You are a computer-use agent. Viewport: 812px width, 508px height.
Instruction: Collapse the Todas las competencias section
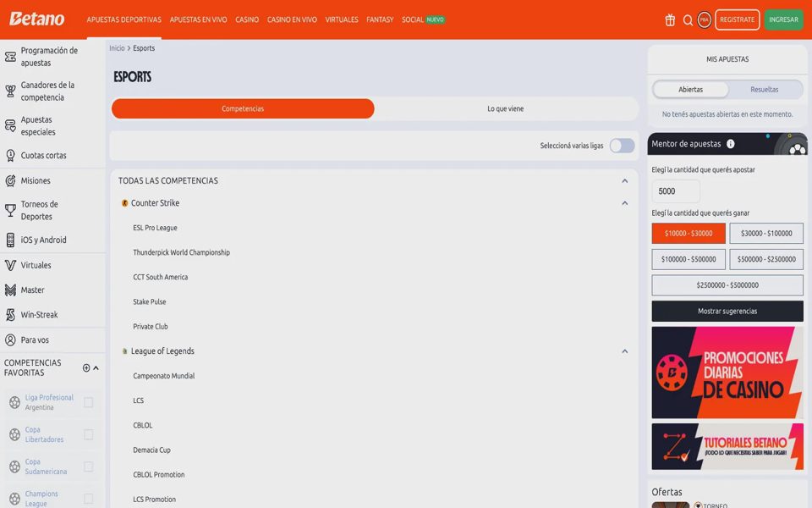[x=624, y=181]
